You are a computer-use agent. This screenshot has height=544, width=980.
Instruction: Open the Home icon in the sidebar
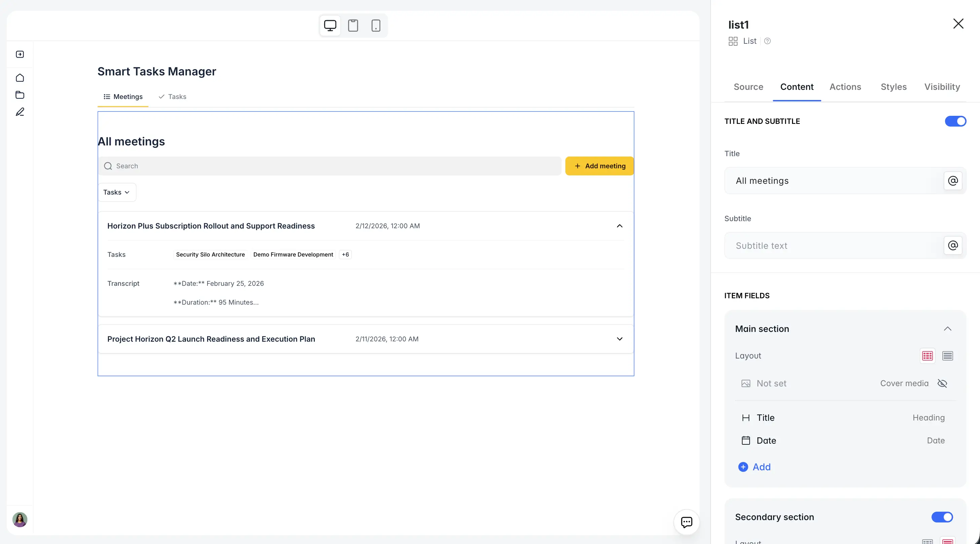[x=20, y=78]
